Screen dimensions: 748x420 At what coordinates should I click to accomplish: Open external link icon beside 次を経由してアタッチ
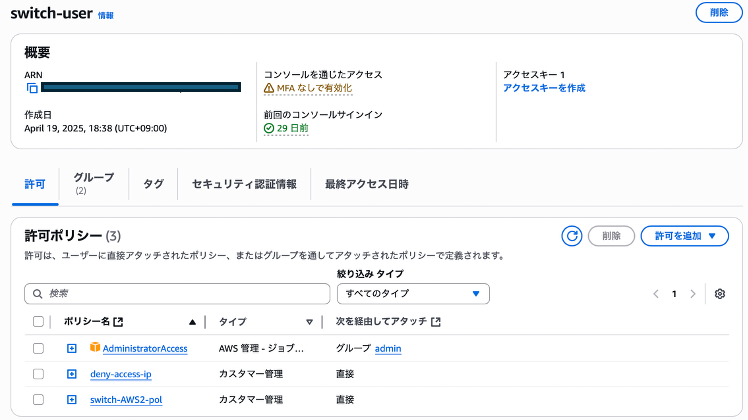[436, 322]
